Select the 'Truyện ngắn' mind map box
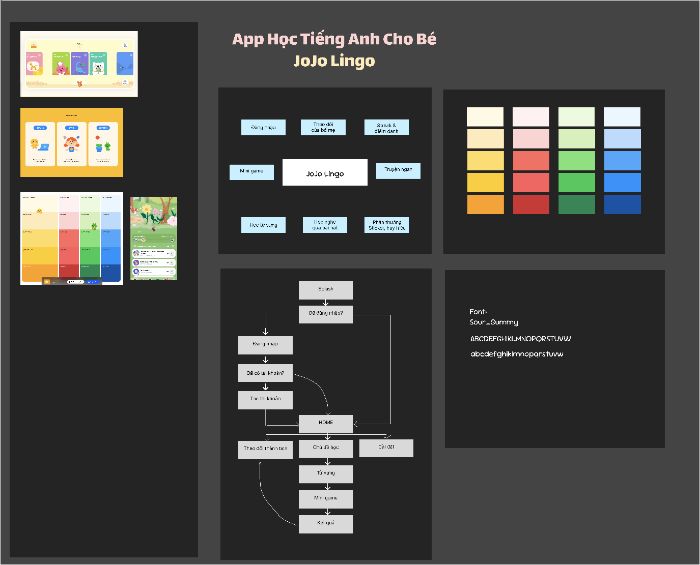Image resolution: width=700 pixels, height=565 pixels. click(x=398, y=171)
